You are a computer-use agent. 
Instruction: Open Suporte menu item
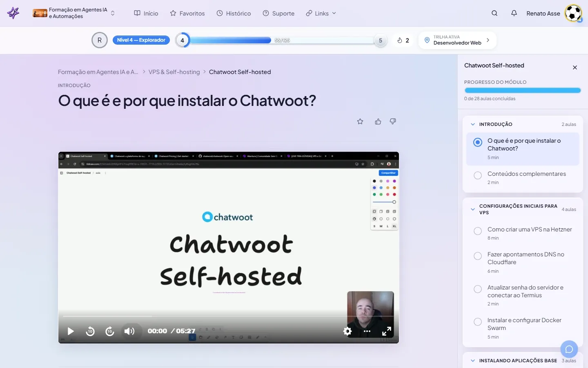278,13
